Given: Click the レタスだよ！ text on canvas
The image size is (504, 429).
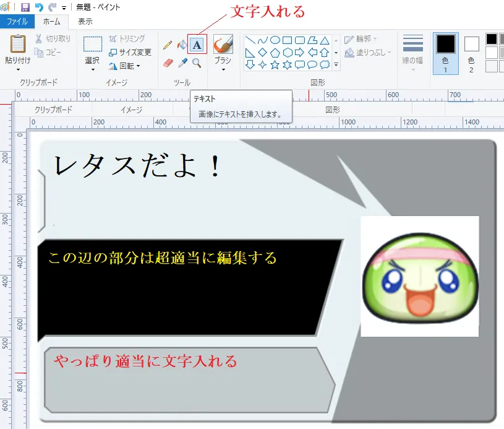Looking at the screenshot, I should [137, 165].
